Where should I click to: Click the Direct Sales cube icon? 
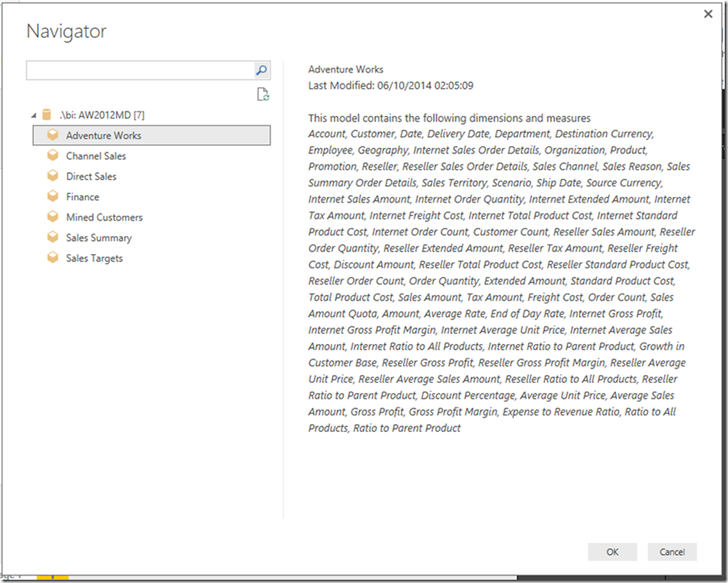[x=53, y=176]
